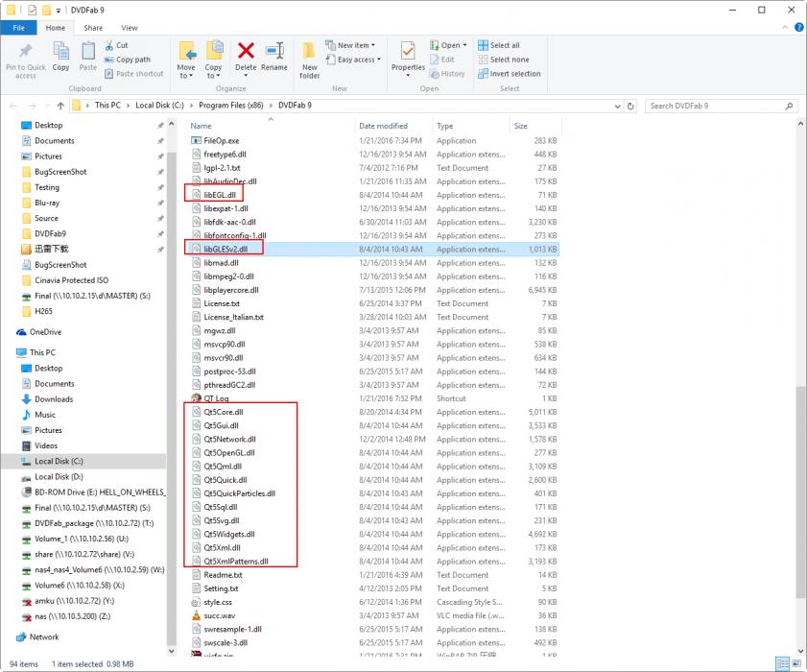807x672 pixels.
Task: Switch to the View ribbon tab
Action: click(129, 28)
